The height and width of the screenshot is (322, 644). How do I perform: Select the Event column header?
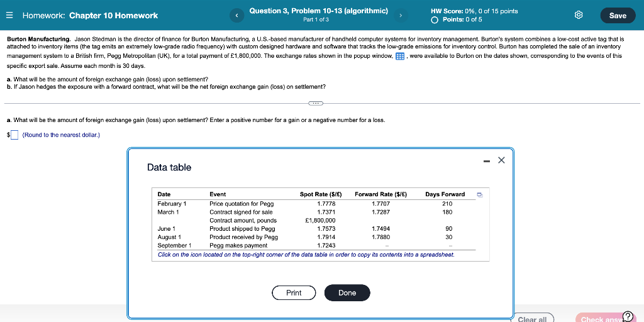click(x=218, y=194)
